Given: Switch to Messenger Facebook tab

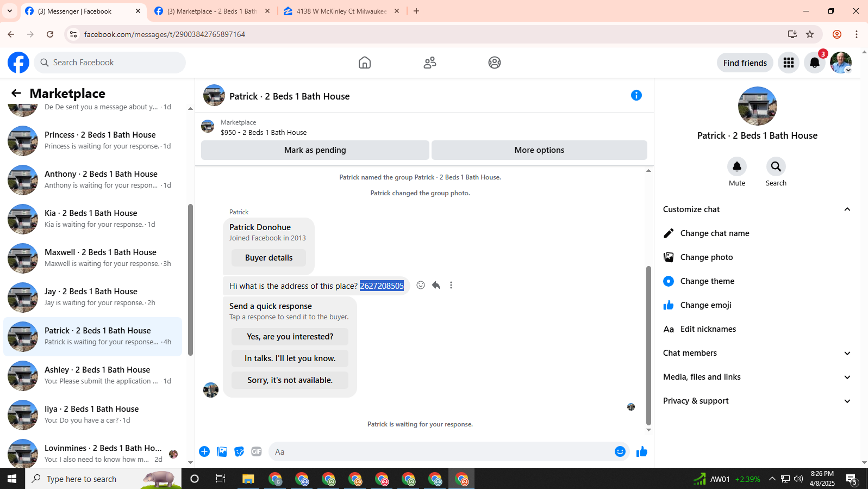Looking at the screenshot, I should pyautogui.click(x=83, y=11).
